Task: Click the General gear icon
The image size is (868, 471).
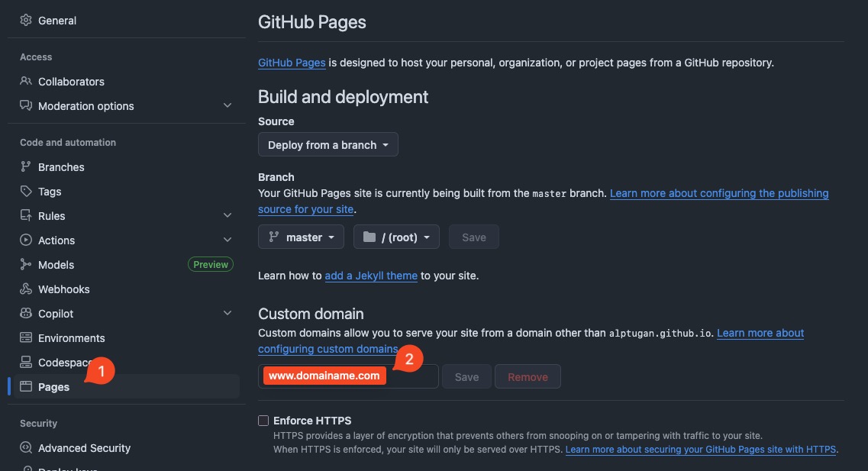Action: click(x=25, y=21)
